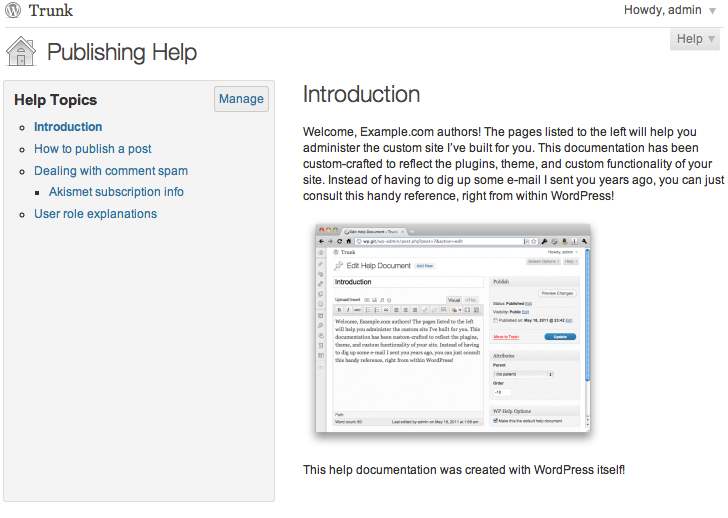Open the Parent dropdown in the embedded screenshot

point(523,374)
